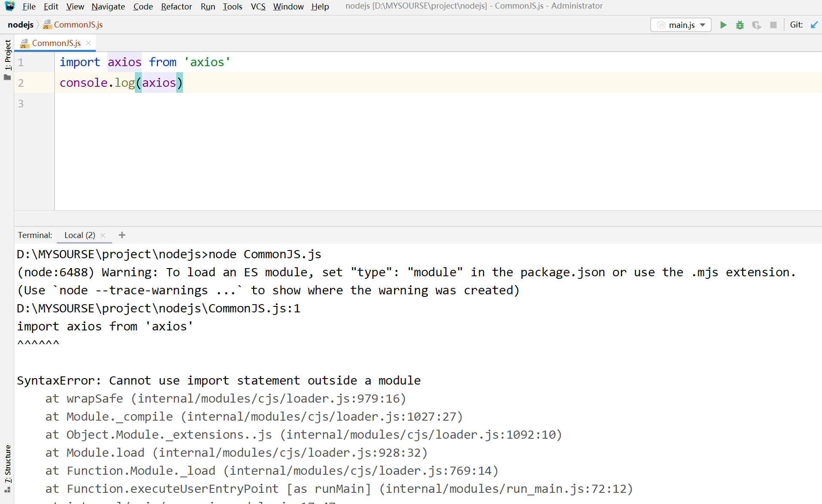Screen dimensions: 822x504
Task: Update project from Git
Action: (x=814, y=25)
